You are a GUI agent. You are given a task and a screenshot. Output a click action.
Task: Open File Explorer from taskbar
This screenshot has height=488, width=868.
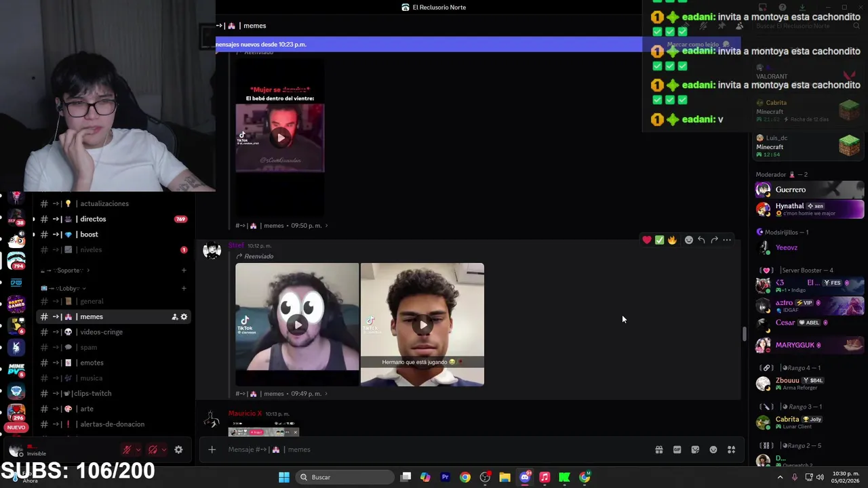(x=505, y=477)
